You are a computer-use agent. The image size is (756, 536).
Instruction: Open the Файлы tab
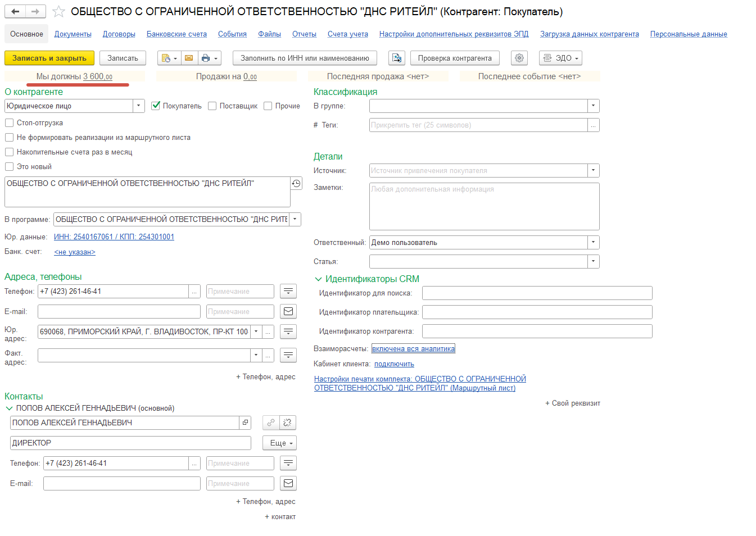(x=270, y=34)
